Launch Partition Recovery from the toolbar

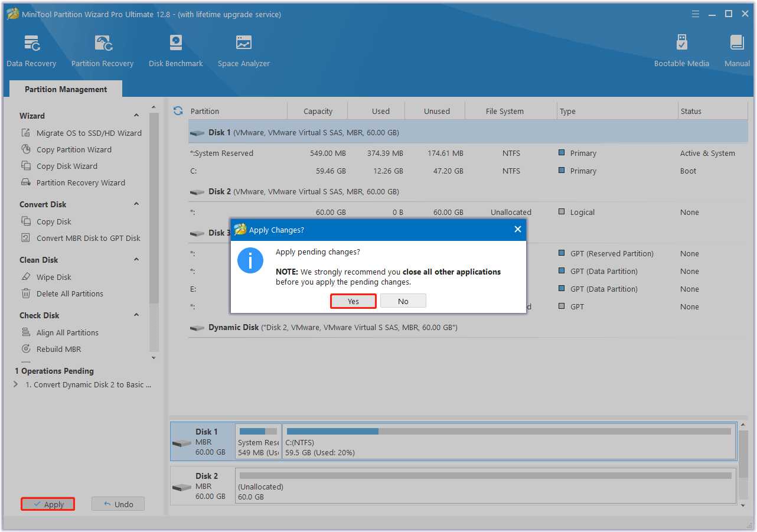pos(102,51)
